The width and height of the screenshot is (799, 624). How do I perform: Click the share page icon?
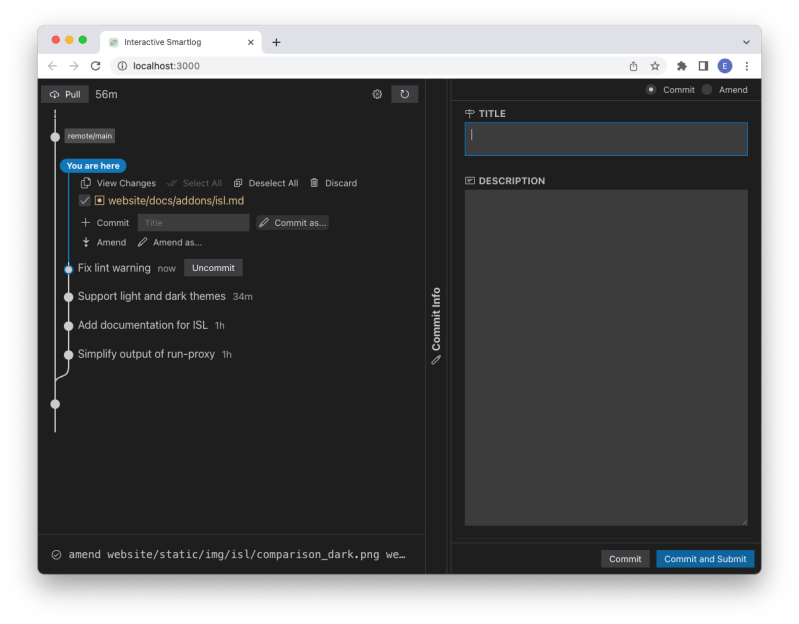pyautogui.click(x=633, y=66)
